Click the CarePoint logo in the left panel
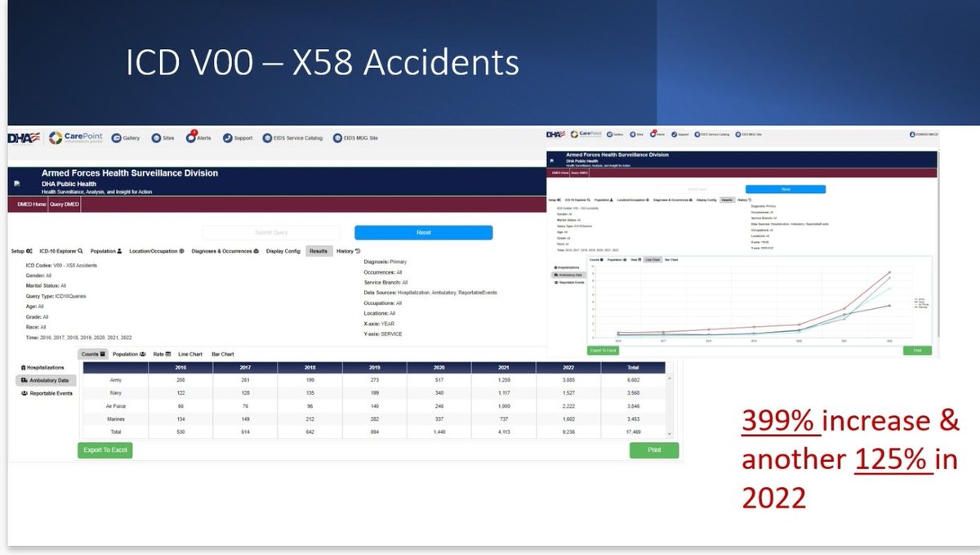This screenshot has height=555, width=980. pos(75,138)
